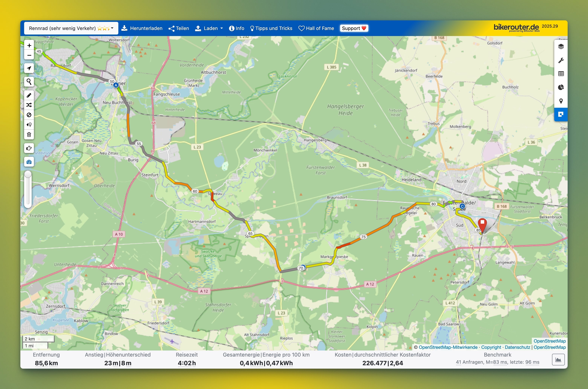This screenshot has width=588, height=389.
Task: Click the shuffle alternative route icon
Action: click(x=29, y=105)
